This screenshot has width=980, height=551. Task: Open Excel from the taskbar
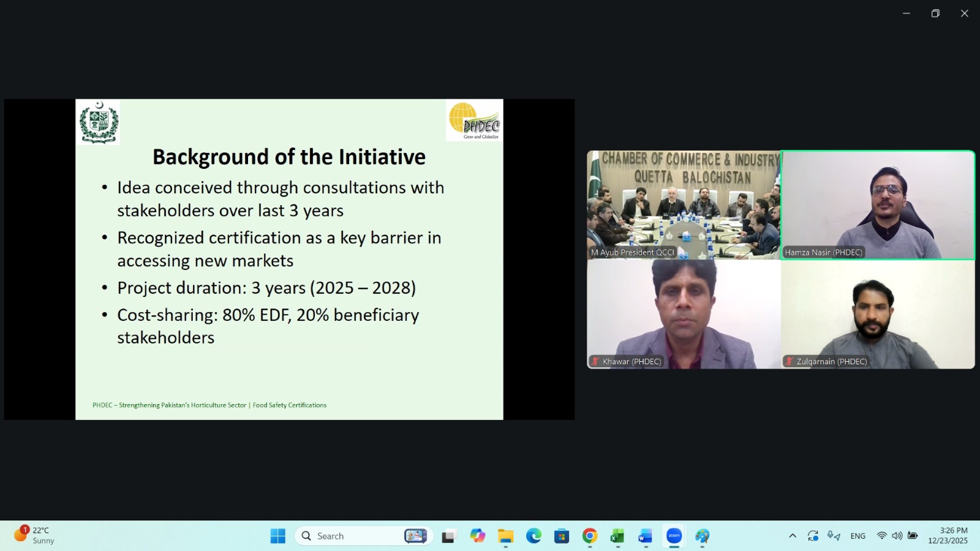617,536
